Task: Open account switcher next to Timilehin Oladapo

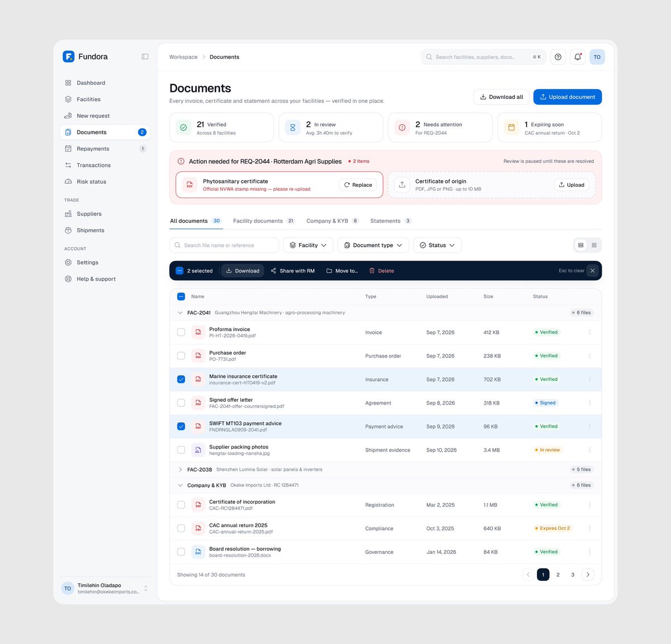Action: coord(146,588)
